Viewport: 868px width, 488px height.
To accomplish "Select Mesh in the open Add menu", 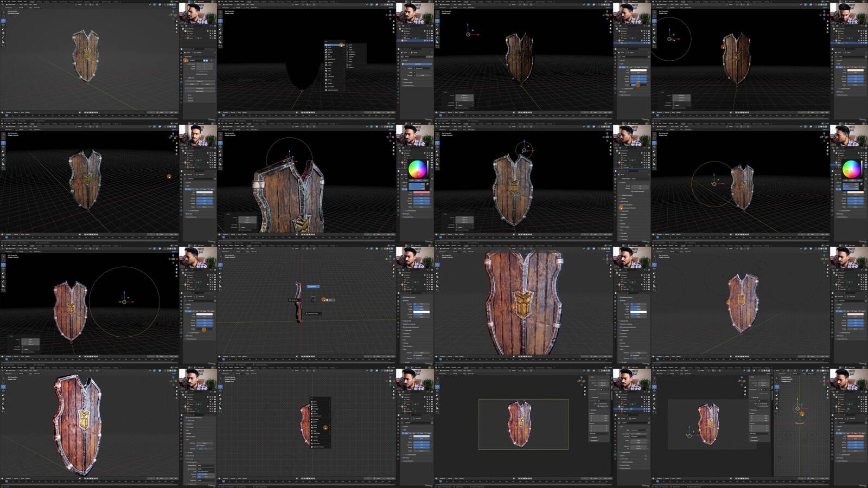I will [330, 45].
